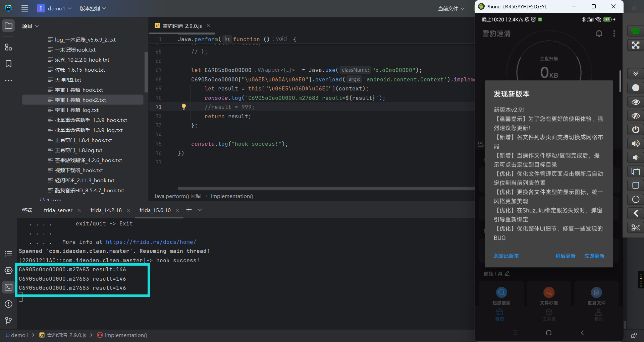This screenshot has width=644, height=342.
Task: Switch to the 终端 tab
Action: (x=27, y=210)
